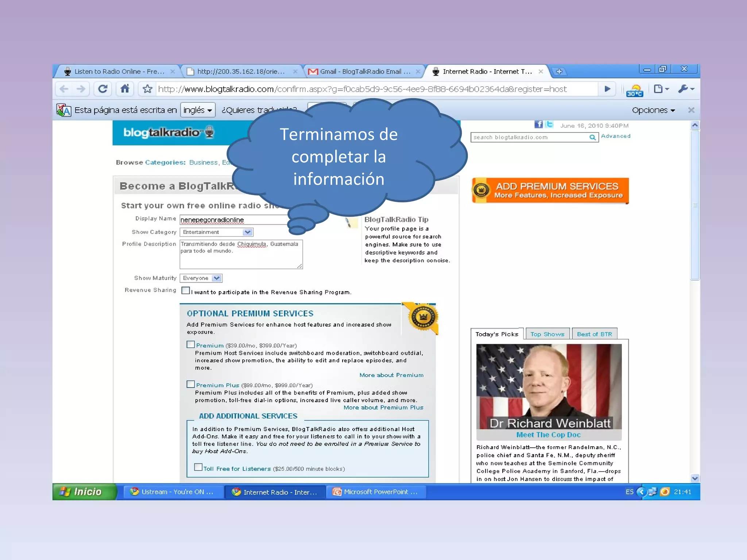
Task: Open the inglés language dropdown
Action: tap(198, 110)
